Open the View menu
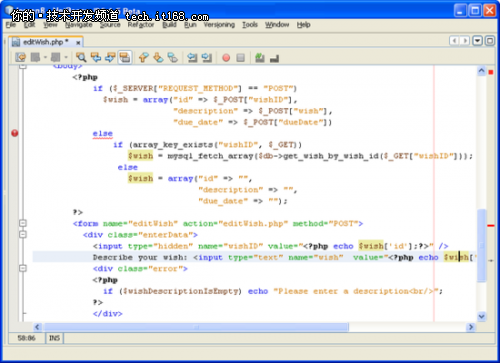 [50, 25]
